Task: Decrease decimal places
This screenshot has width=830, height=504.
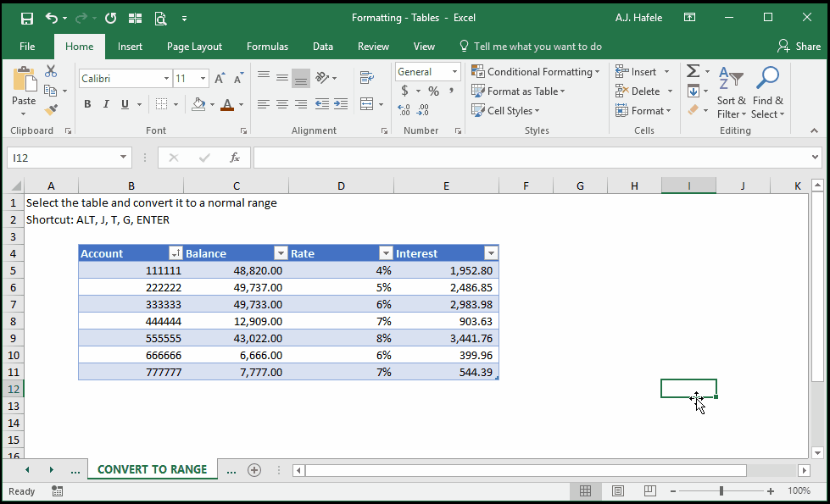Action: point(423,109)
